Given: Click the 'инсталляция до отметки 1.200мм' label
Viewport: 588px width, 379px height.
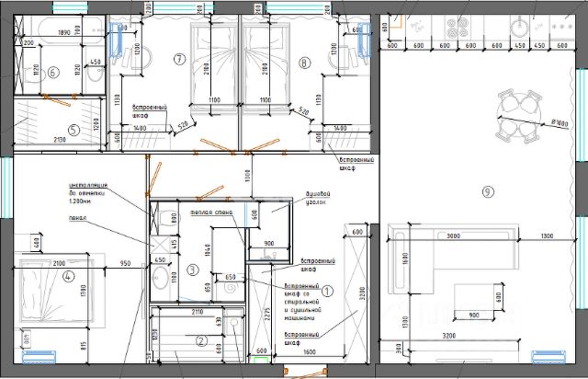Looking at the screenshot, I should 88,193.
